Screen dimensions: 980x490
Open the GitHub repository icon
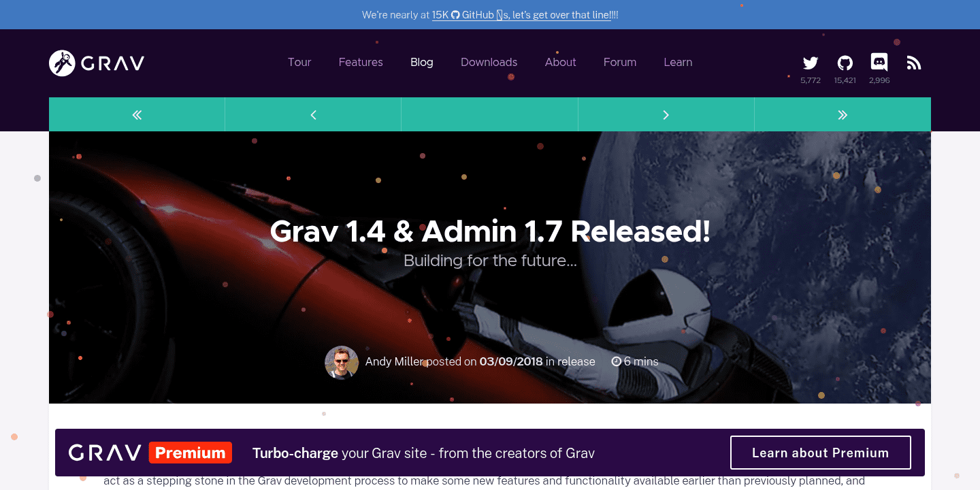pos(845,63)
